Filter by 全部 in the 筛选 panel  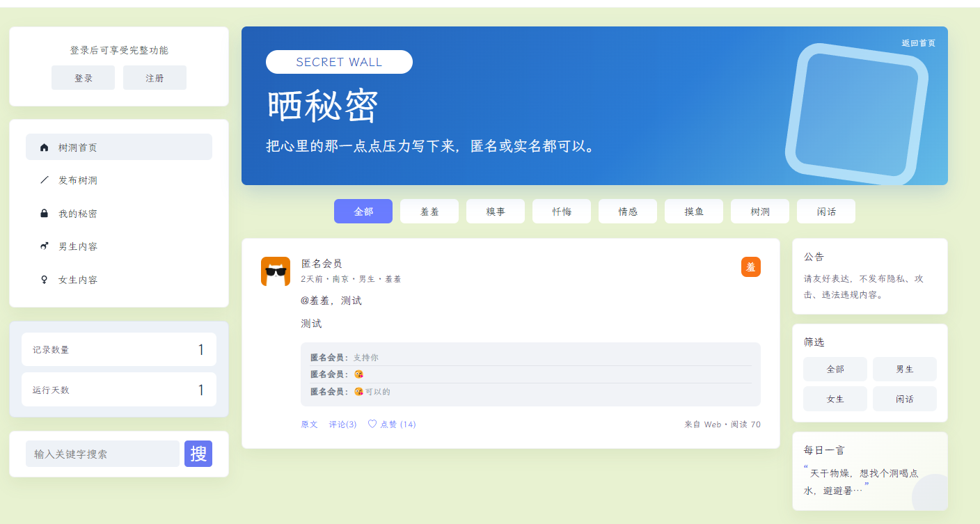[835, 370]
